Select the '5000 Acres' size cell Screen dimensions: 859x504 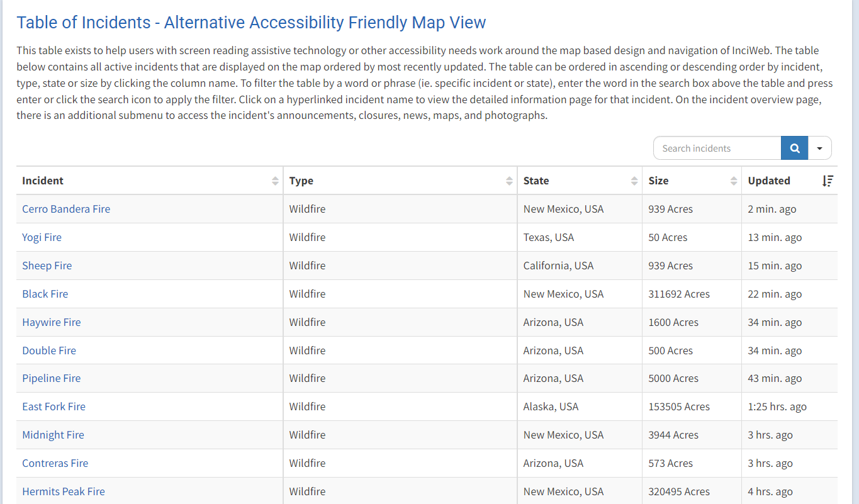(692, 378)
